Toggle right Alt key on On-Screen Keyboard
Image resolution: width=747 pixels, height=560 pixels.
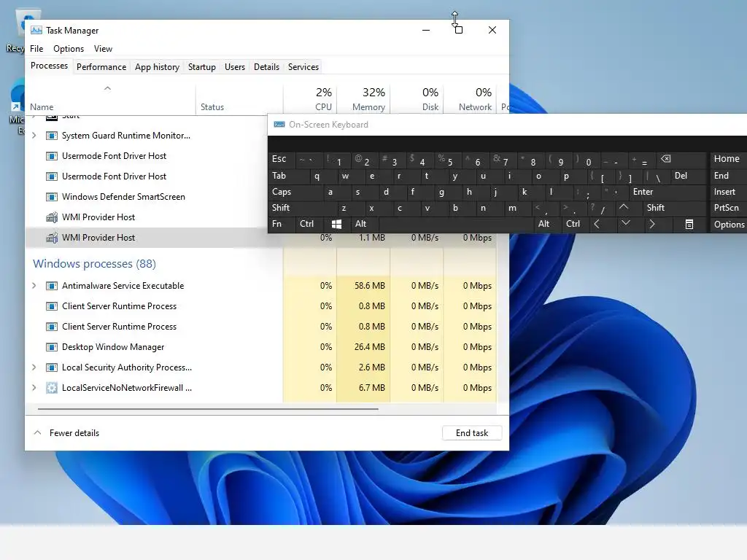pyautogui.click(x=547, y=224)
